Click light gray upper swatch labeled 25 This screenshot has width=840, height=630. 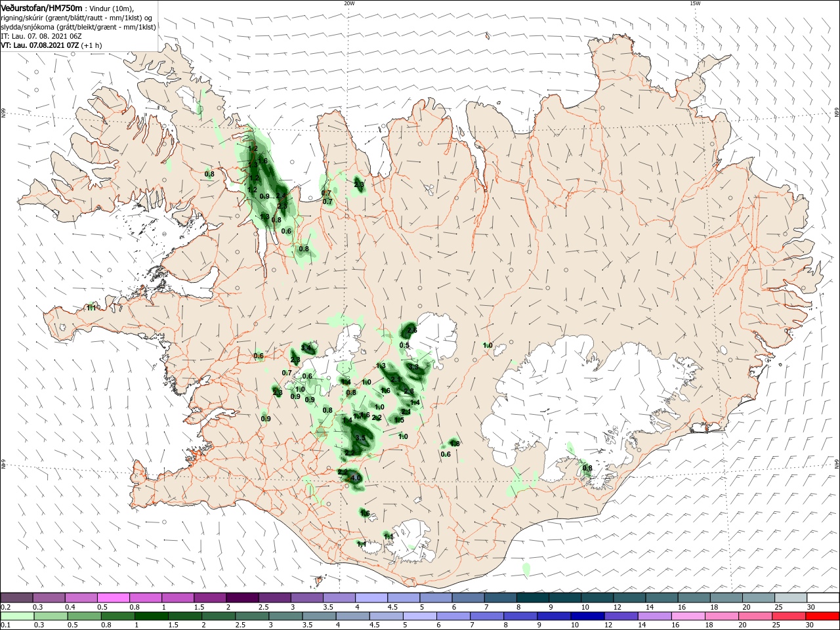(x=791, y=598)
